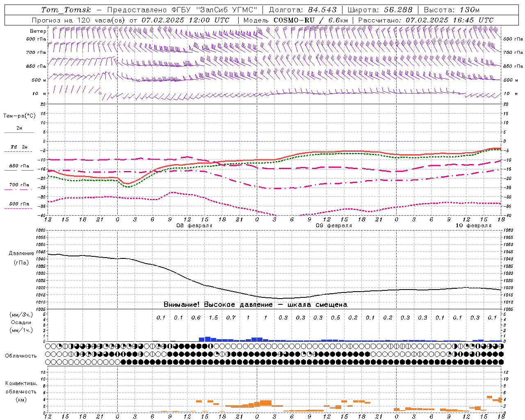Viewport: 525px width, 420px height.
Task: Select the 3-hour precipitation value "0.7"
Action: pos(231,317)
